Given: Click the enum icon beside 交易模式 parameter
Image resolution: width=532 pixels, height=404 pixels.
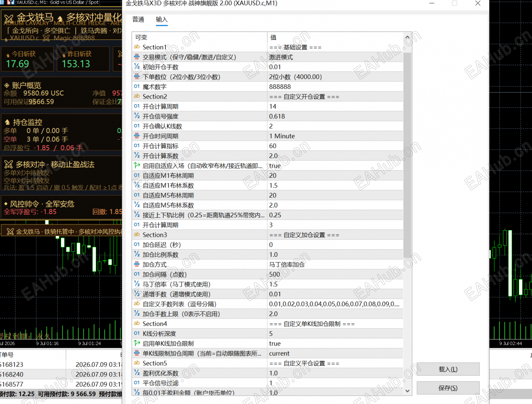Looking at the screenshot, I should click(x=137, y=57).
